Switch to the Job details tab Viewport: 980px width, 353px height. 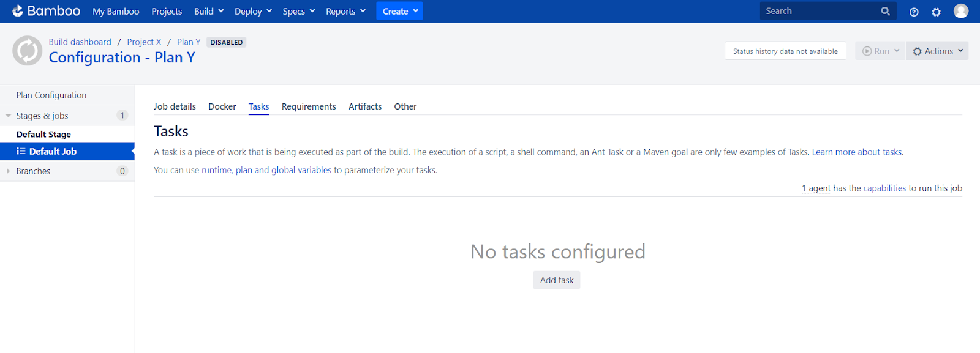(x=175, y=106)
